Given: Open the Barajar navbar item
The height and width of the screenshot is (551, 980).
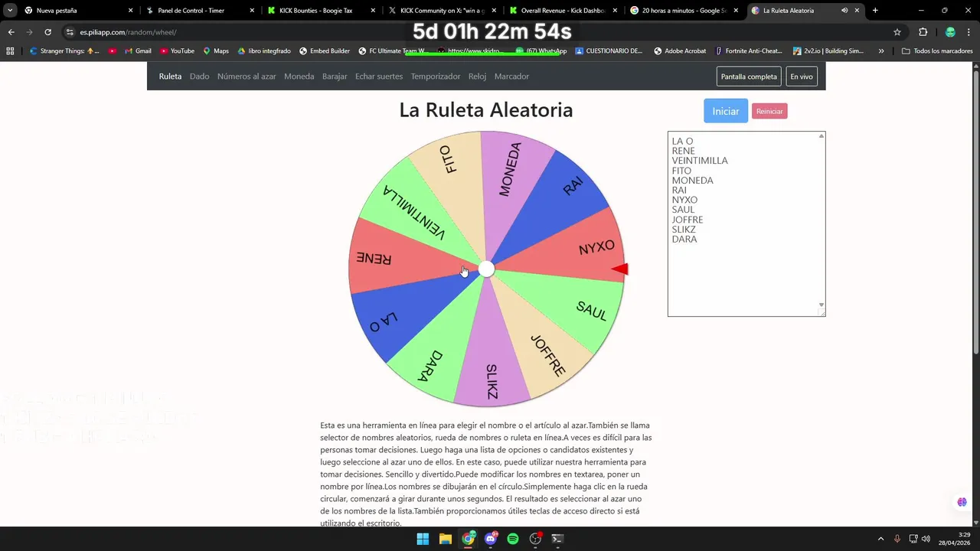Looking at the screenshot, I should 335,77.
